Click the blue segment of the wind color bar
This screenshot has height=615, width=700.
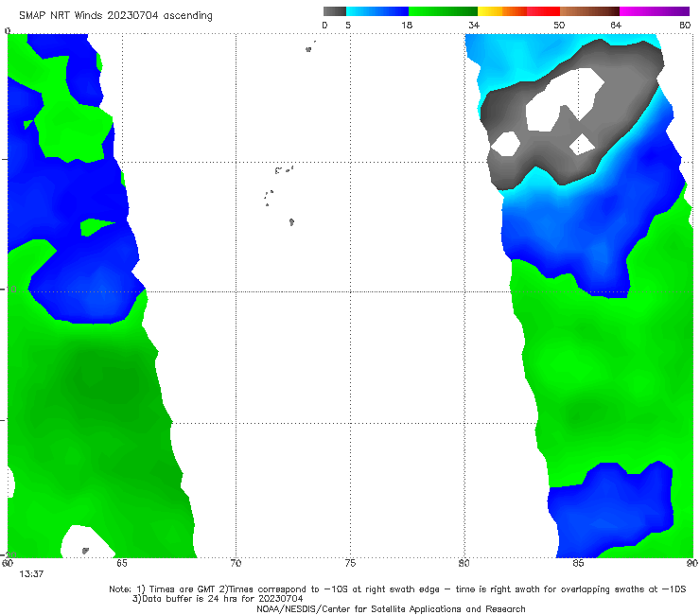pyautogui.click(x=377, y=11)
